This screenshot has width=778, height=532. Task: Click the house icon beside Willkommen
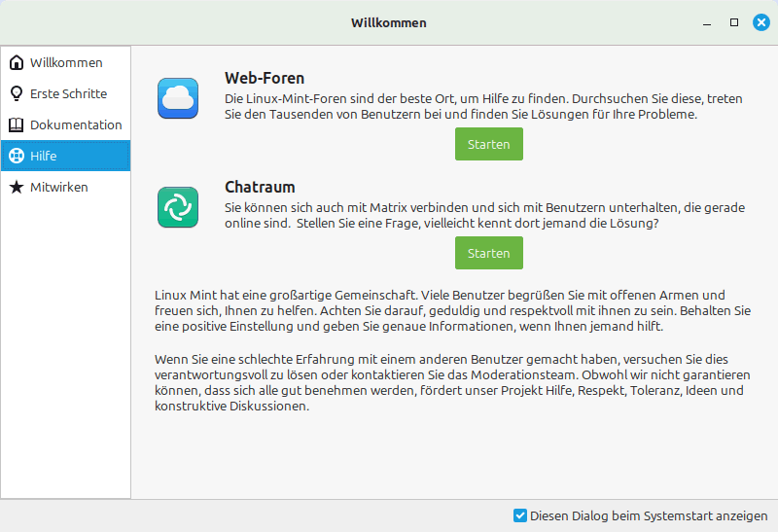[x=17, y=63]
